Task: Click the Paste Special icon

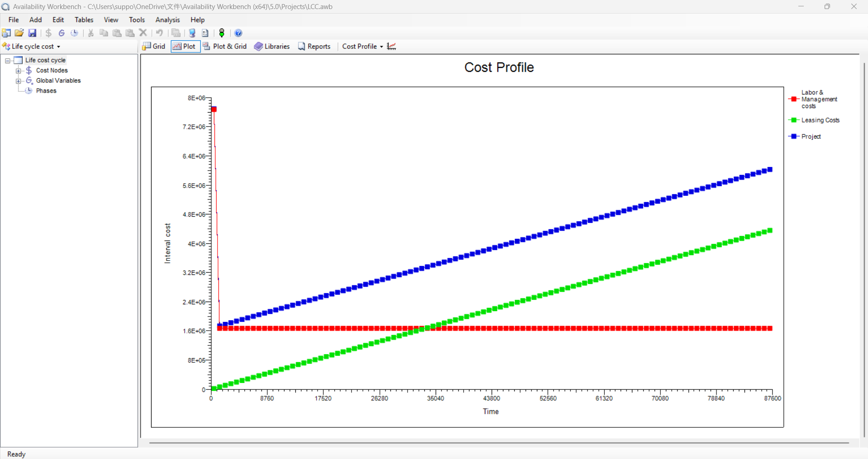Action: (130, 33)
